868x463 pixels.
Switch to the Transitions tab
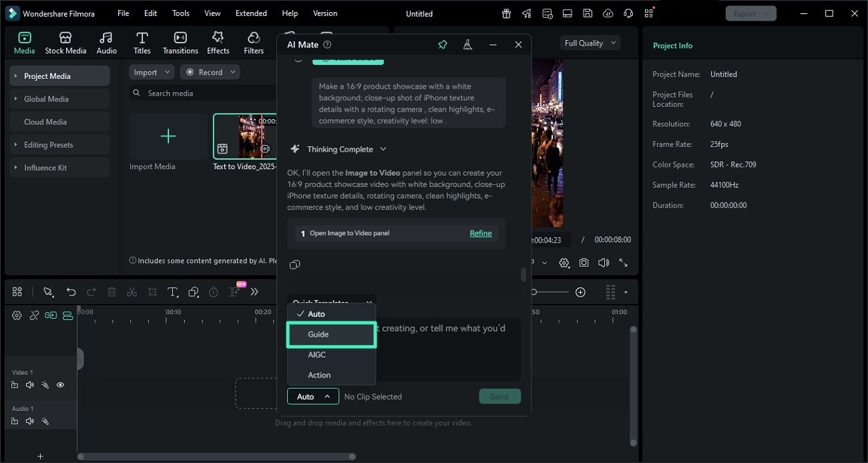click(180, 43)
